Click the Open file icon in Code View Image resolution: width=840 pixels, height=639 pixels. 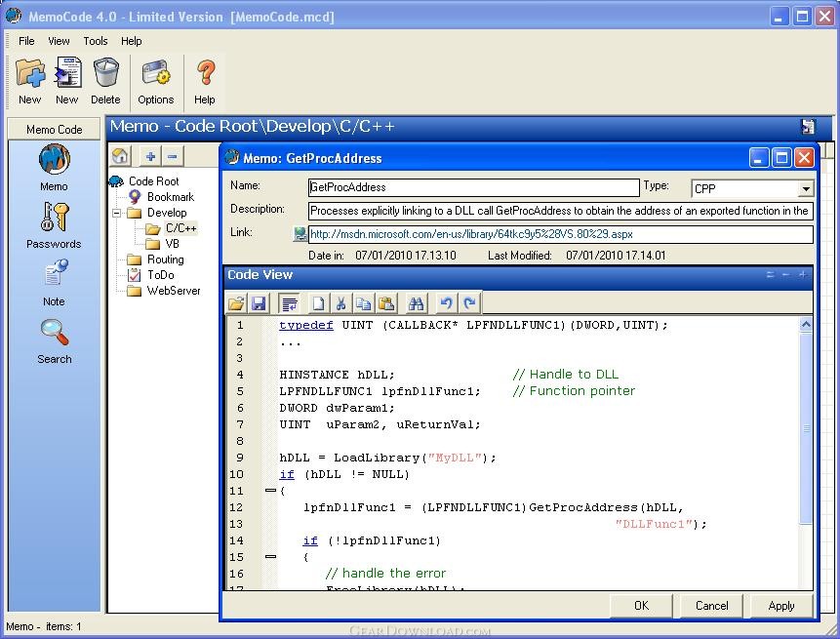pyautogui.click(x=236, y=303)
